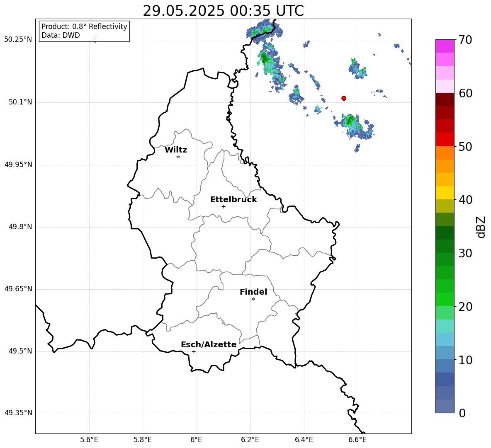The image size is (491, 448).
Task: Click the 49.95°N latitude label
Action: 18,164
